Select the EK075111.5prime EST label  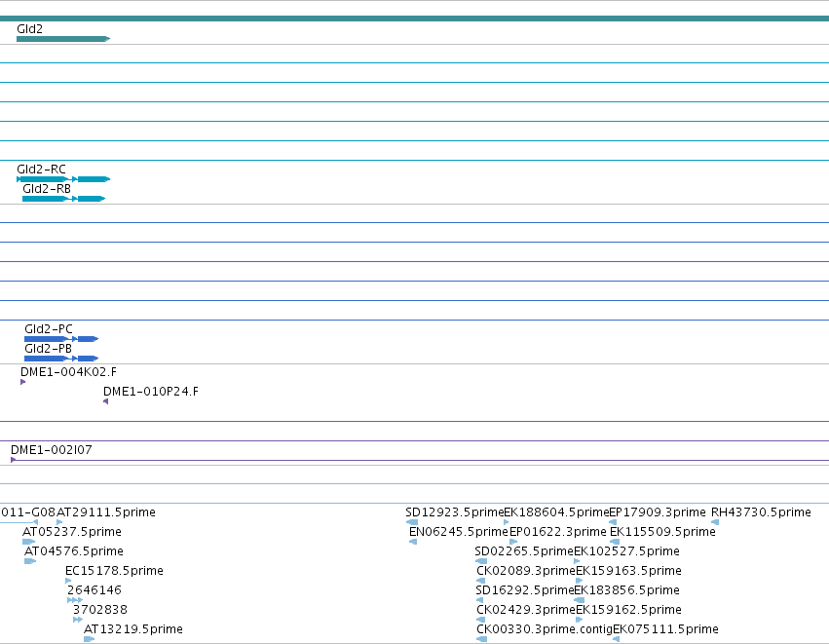(x=665, y=629)
